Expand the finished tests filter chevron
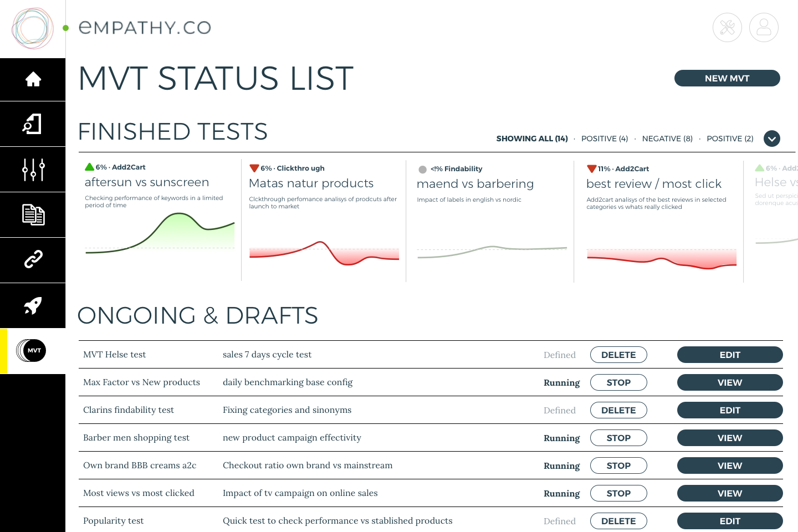The image size is (798, 532). point(771,139)
